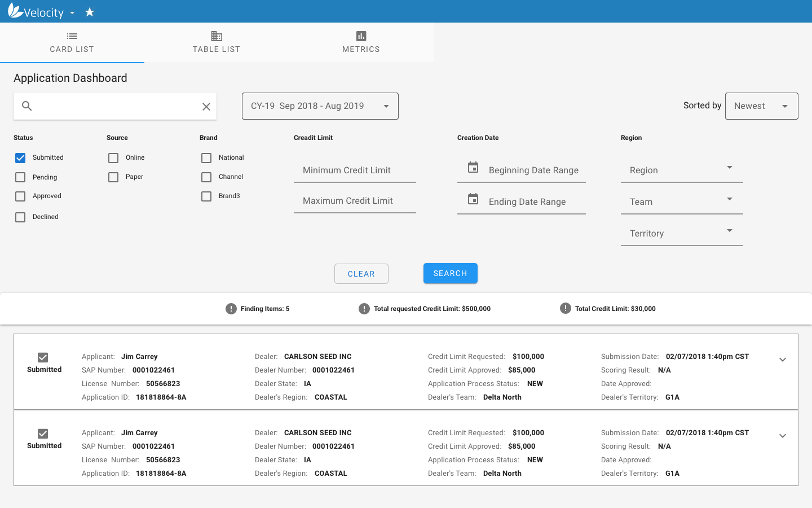Open the CY-19 Sep 2018 - Aug 2019 dropdown
Screen dimensions: 812x508
click(320, 106)
